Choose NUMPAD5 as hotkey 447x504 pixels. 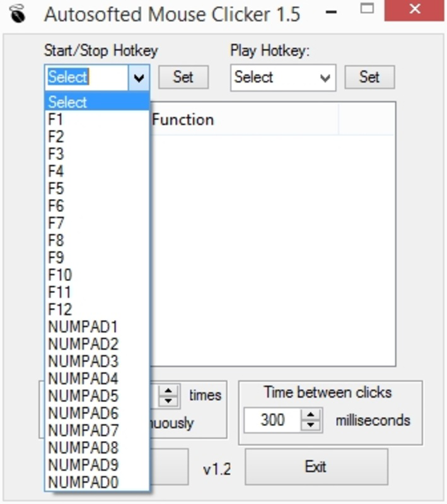tap(97, 396)
